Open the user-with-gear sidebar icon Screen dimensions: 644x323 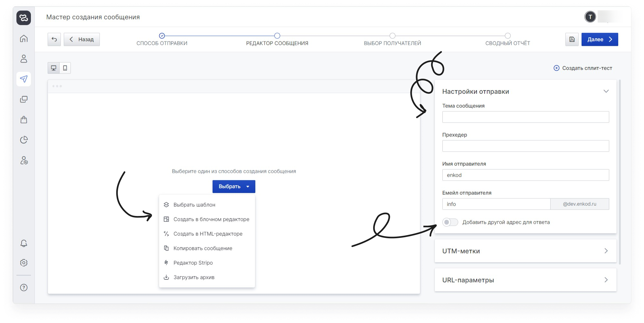[x=24, y=160]
